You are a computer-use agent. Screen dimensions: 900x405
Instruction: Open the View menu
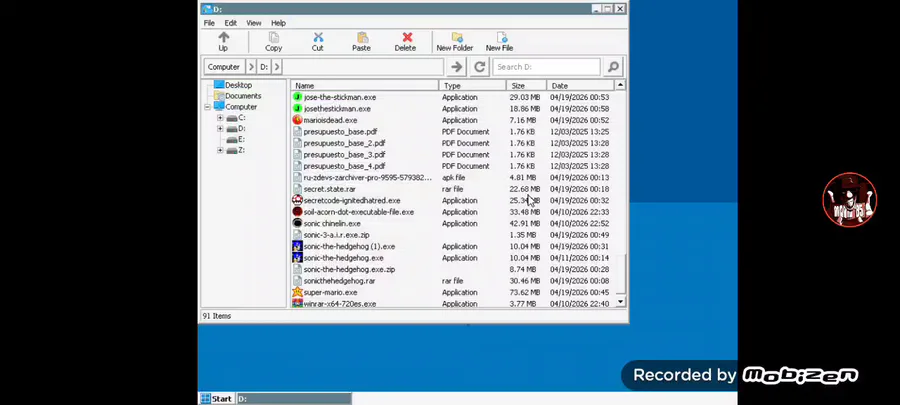point(254,23)
